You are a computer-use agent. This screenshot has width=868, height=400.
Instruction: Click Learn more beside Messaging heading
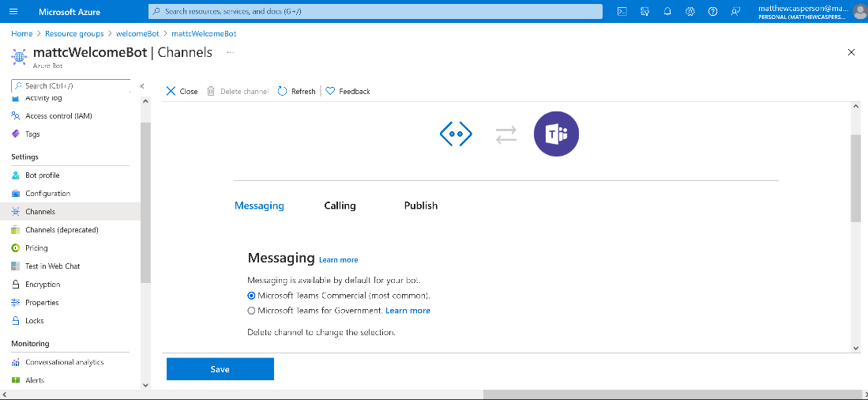[x=338, y=260]
